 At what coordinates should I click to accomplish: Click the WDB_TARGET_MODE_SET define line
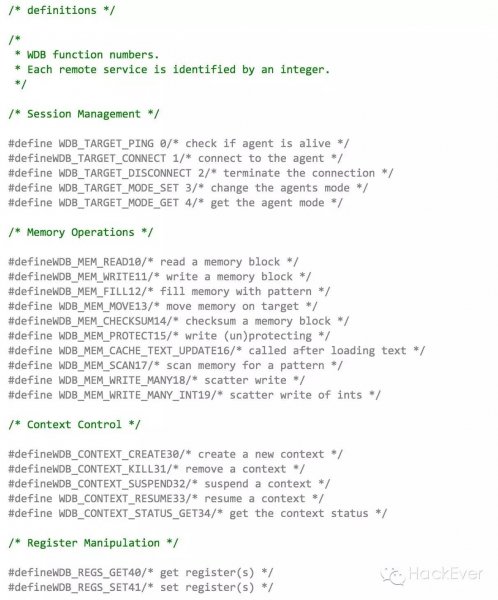point(188,188)
